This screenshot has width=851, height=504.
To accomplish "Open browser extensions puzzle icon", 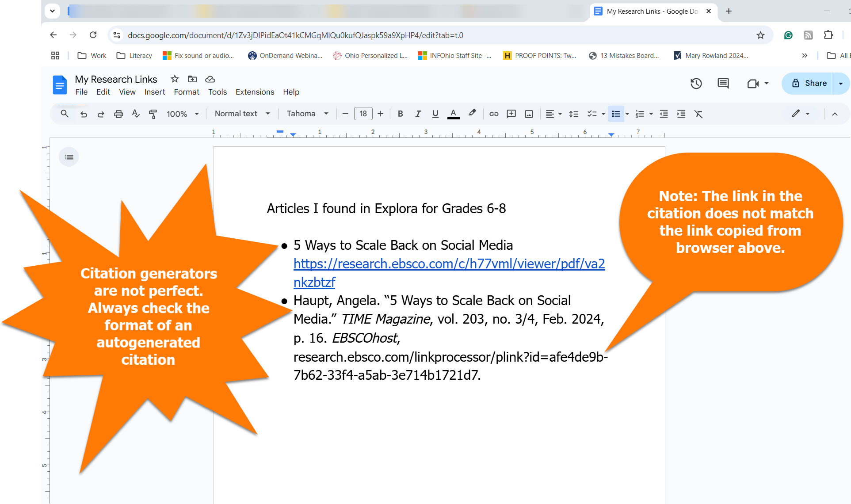I will coord(828,35).
